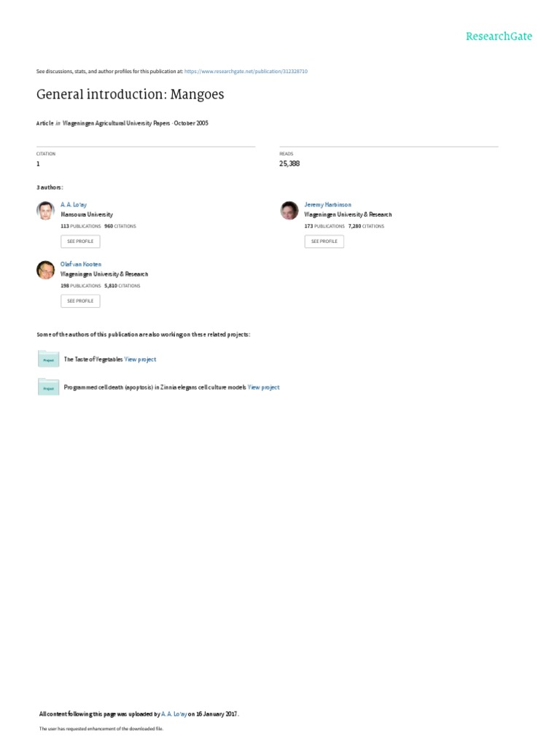Viewport: 560px width, 747px height.
Task: Click the Wageningen Agricultural University Papers journal name
Action: [x=116, y=123]
